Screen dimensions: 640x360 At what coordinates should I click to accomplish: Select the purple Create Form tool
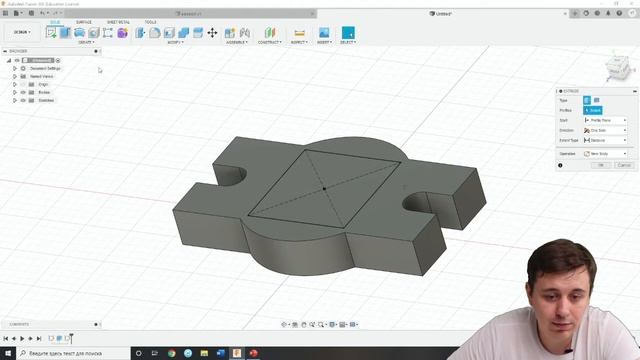pyautogui.click(x=122, y=33)
